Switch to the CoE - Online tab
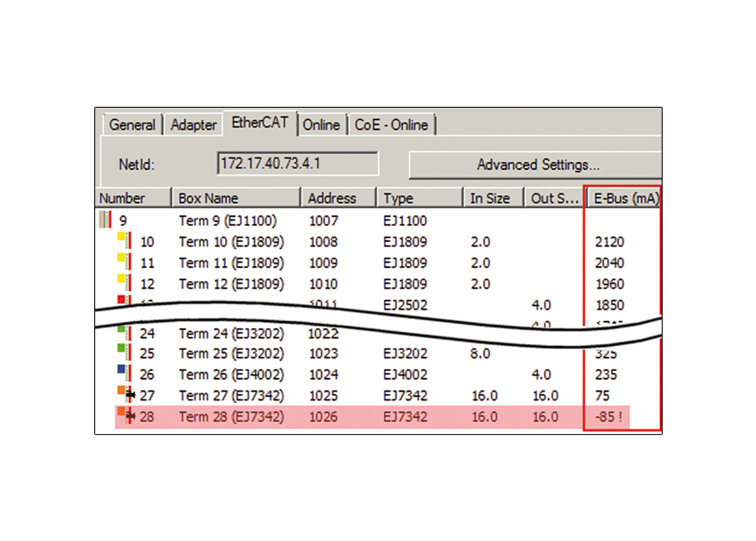 click(x=391, y=125)
